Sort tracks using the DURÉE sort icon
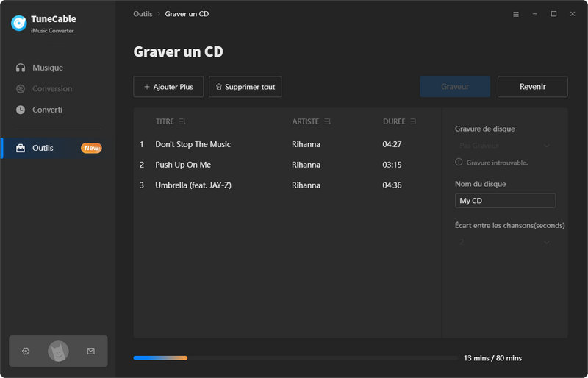Viewport: 588px width, 378px height. coord(413,121)
